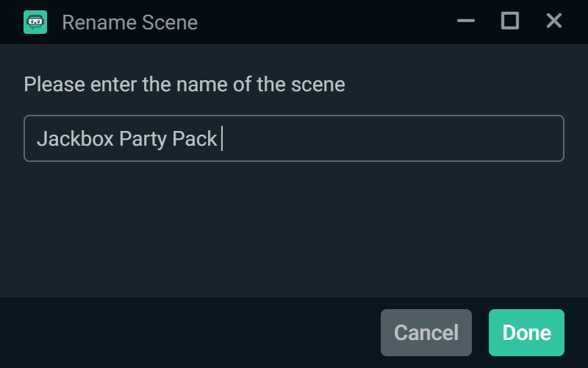
Task: Maximize the Rename Scene dialog
Action: click(x=509, y=21)
